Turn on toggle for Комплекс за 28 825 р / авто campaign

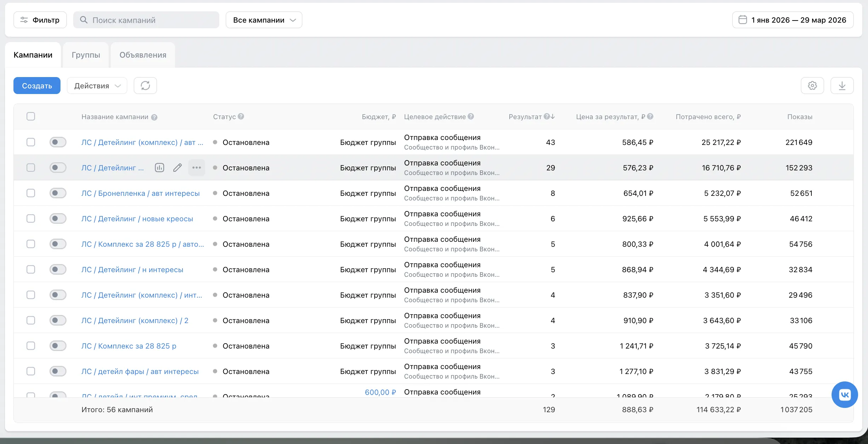tap(58, 244)
